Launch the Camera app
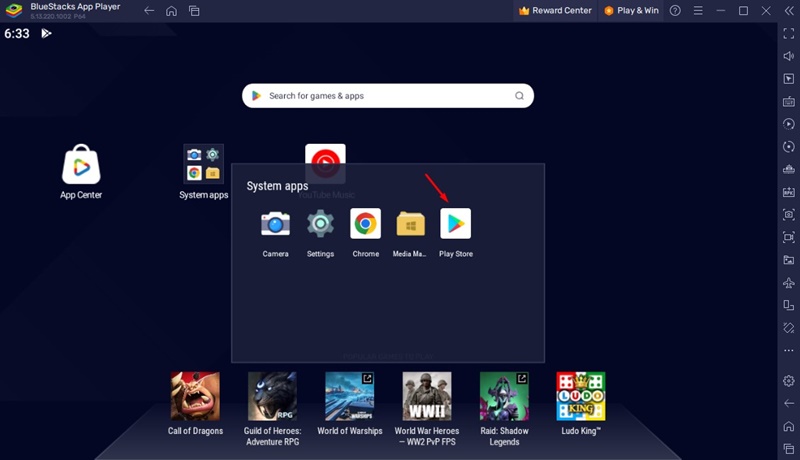This screenshot has width=800, height=460. [276, 223]
